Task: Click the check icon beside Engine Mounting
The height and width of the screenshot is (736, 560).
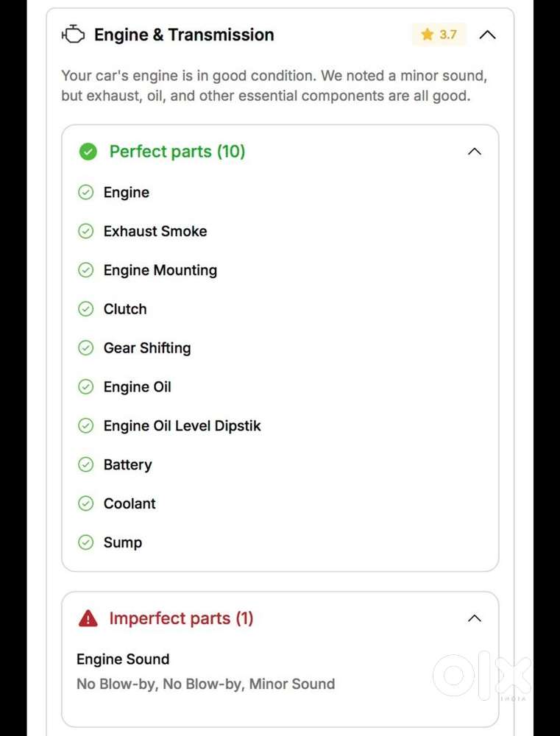Action: pyautogui.click(x=86, y=270)
